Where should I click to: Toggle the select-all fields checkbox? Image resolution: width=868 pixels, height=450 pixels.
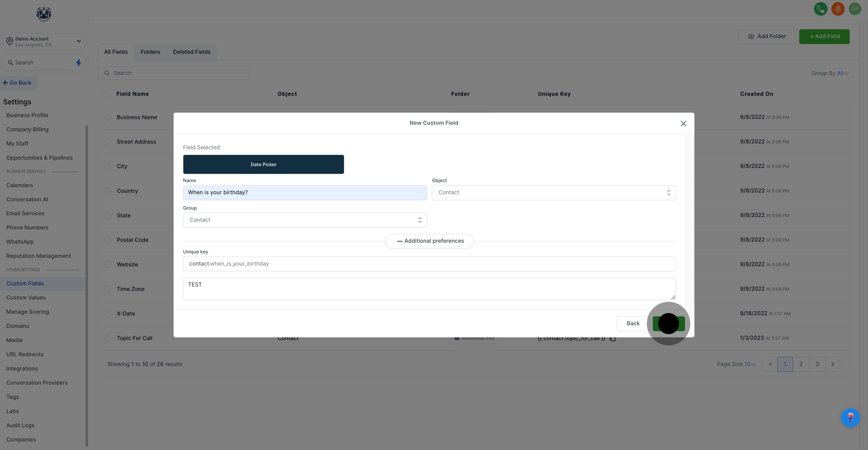point(107,94)
